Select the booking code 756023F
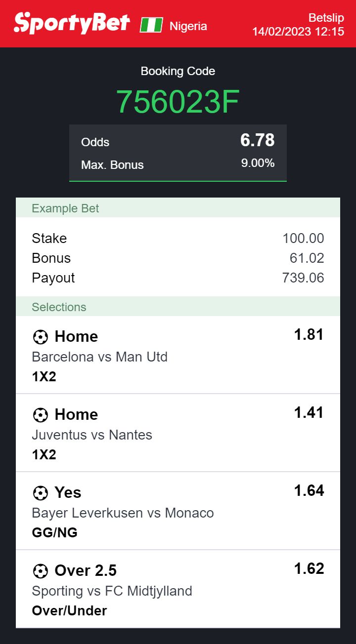Screen dimensions: 356x644 178,102
